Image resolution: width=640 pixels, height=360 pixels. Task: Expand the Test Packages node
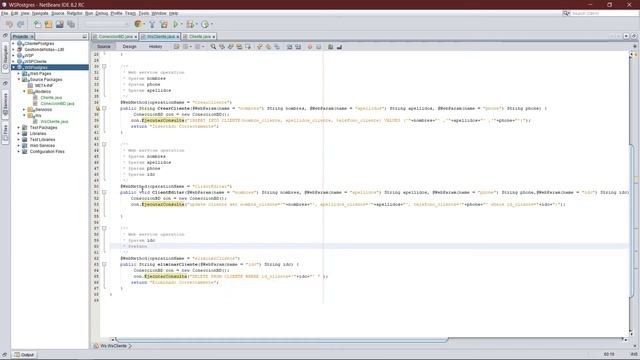[x=19, y=127]
